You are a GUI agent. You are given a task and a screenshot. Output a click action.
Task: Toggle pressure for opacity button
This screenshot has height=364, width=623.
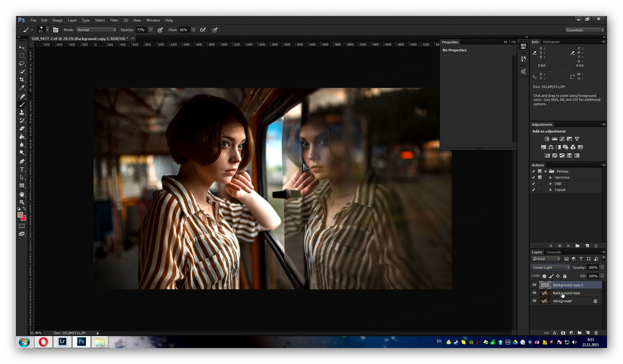tap(160, 30)
